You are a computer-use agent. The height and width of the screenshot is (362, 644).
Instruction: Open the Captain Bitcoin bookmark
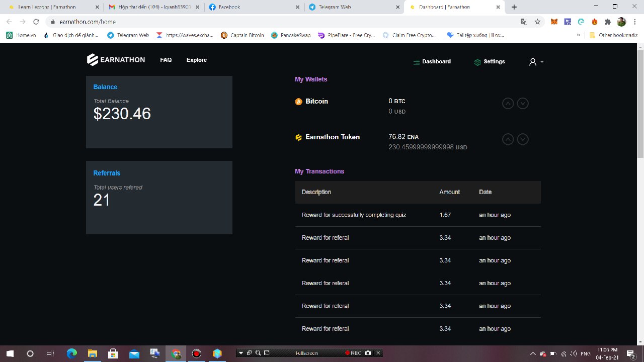(242, 35)
